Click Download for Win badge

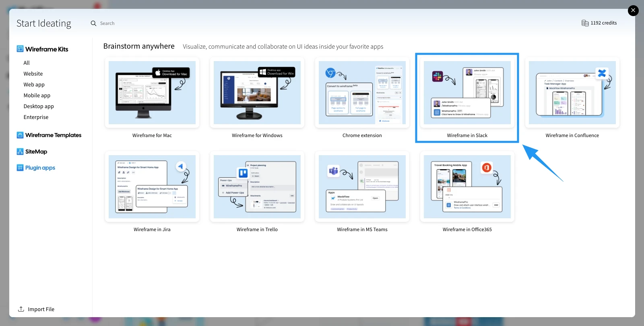pyautogui.click(x=276, y=72)
